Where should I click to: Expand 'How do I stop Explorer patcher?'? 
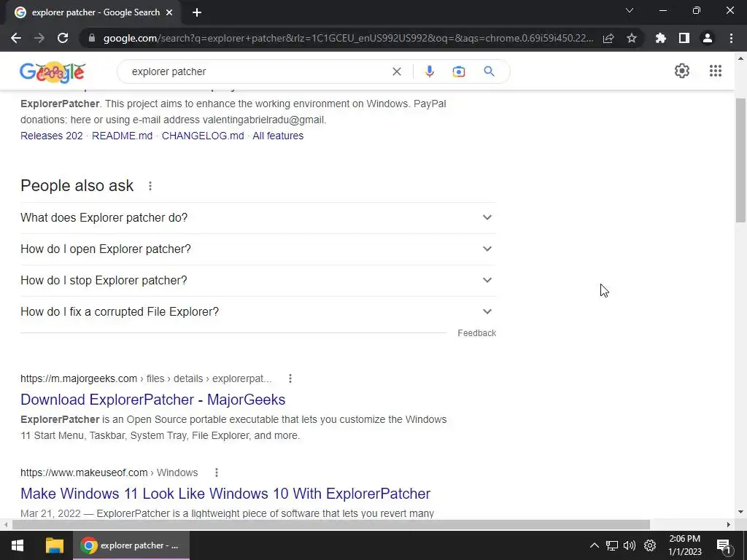[x=258, y=281]
